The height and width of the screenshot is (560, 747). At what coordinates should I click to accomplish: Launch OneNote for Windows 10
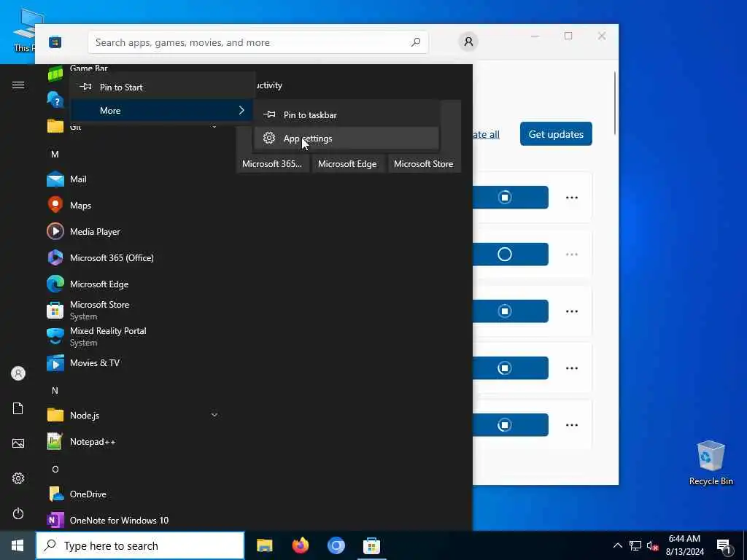pyautogui.click(x=133, y=520)
